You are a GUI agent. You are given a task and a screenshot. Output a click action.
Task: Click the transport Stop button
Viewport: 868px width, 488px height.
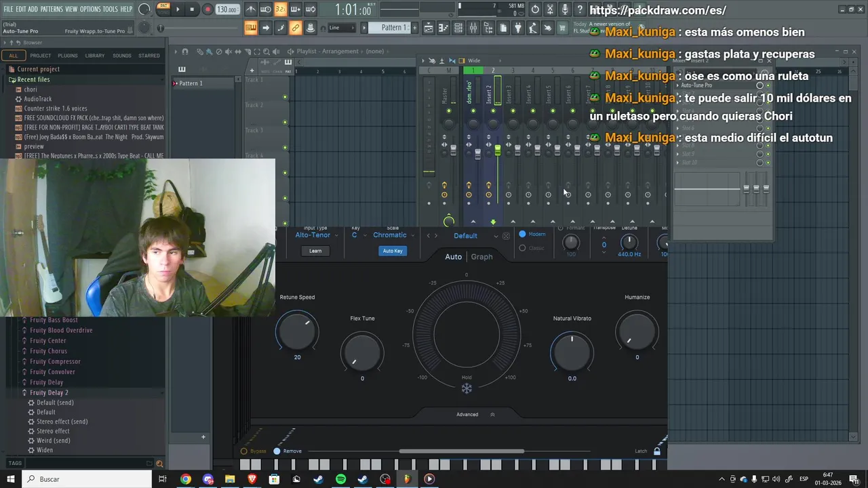pos(193,9)
